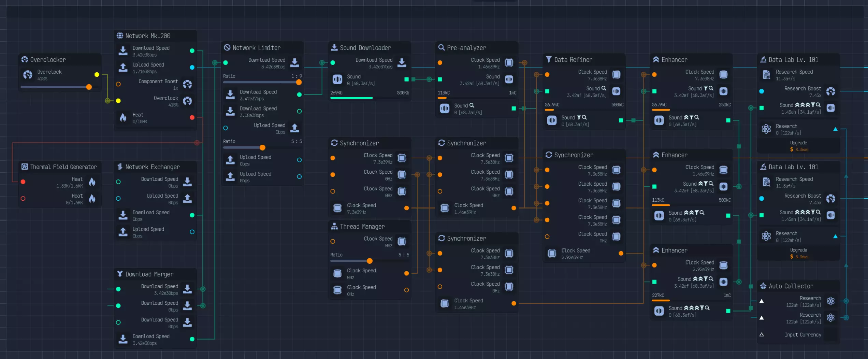
Task: Click the Heat flame icon in Network Mk.200
Action: (123, 118)
